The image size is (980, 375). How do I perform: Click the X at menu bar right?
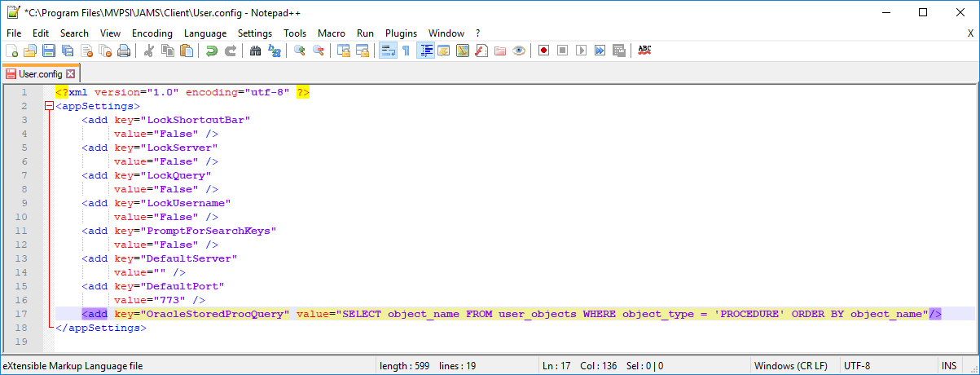click(970, 33)
